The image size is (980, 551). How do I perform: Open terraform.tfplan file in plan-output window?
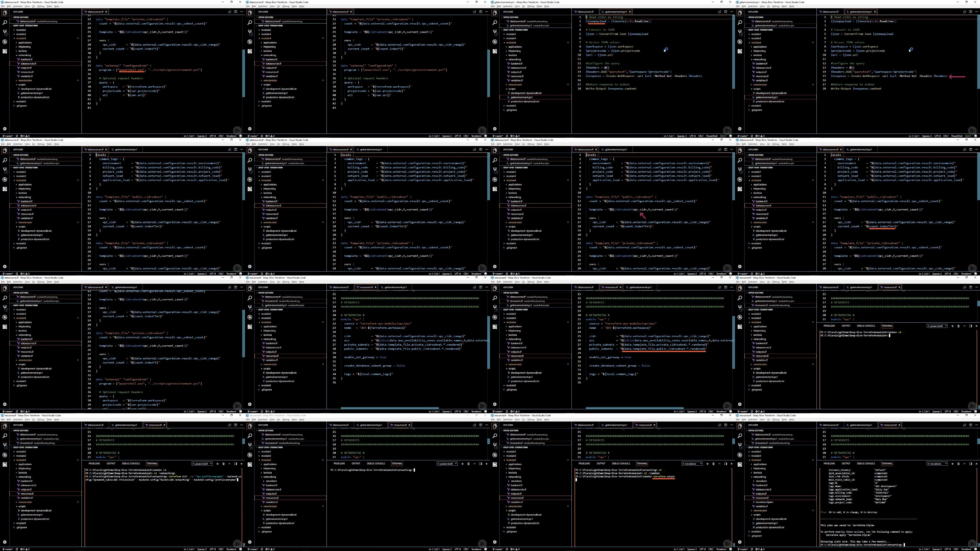764,502
